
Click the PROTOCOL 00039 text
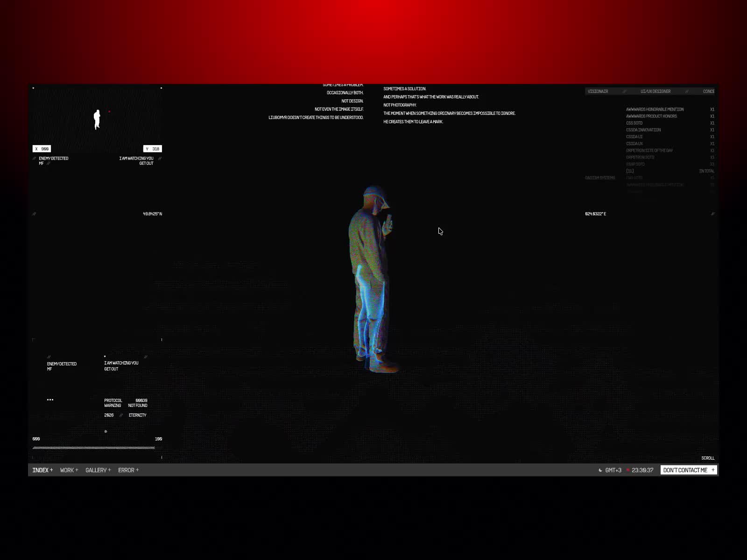(126, 400)
